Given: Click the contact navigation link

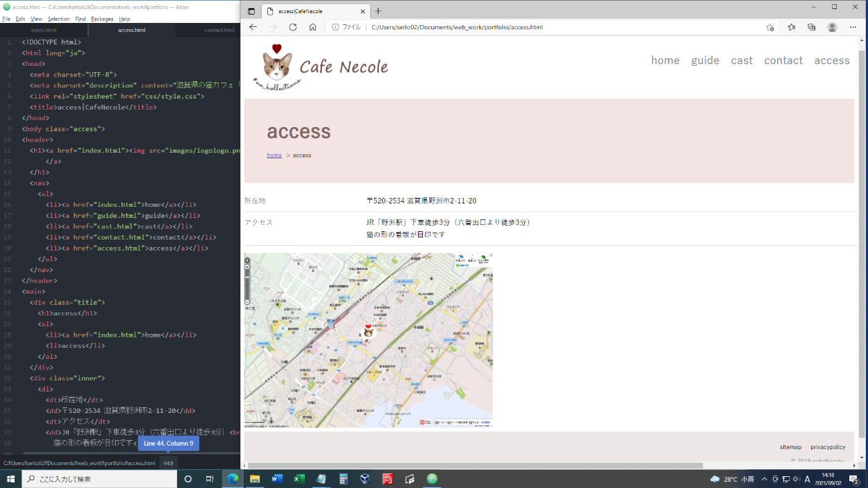Looking at the screenshot, I should [783, 60].
